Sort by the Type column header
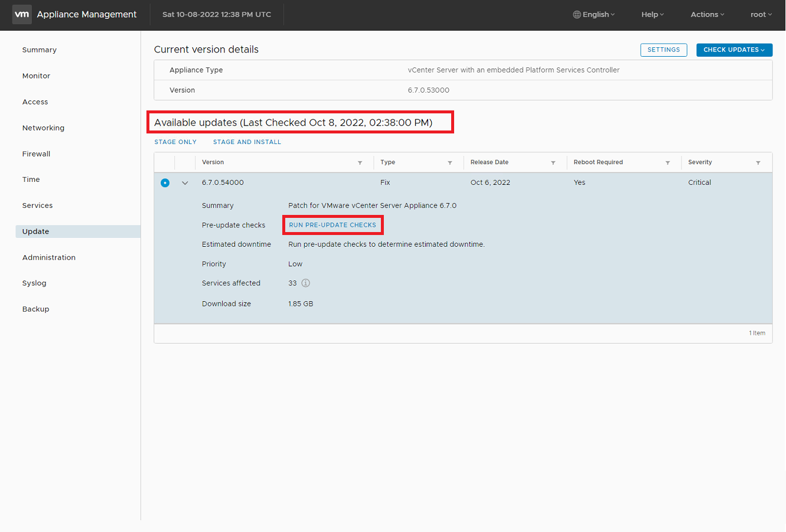The image size is (786, 532). pos(388,162)
